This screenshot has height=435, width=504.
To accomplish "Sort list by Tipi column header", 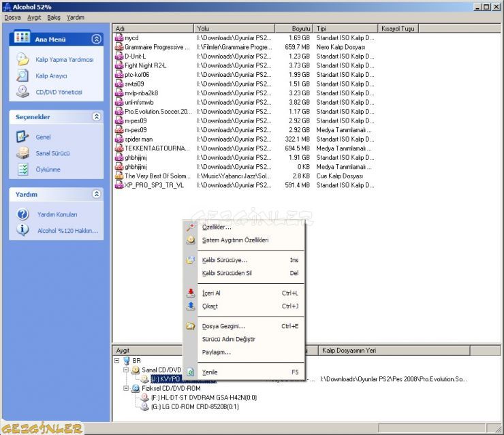I will click(x=345, y=29).
